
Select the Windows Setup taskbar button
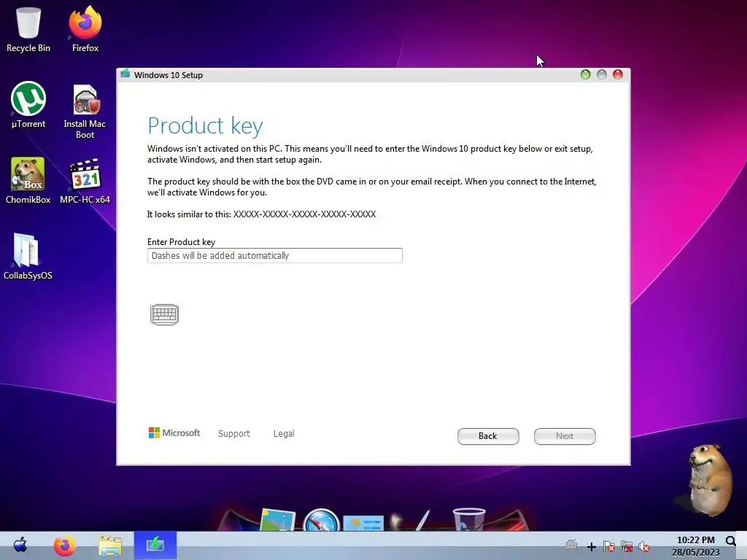point(155,545)
